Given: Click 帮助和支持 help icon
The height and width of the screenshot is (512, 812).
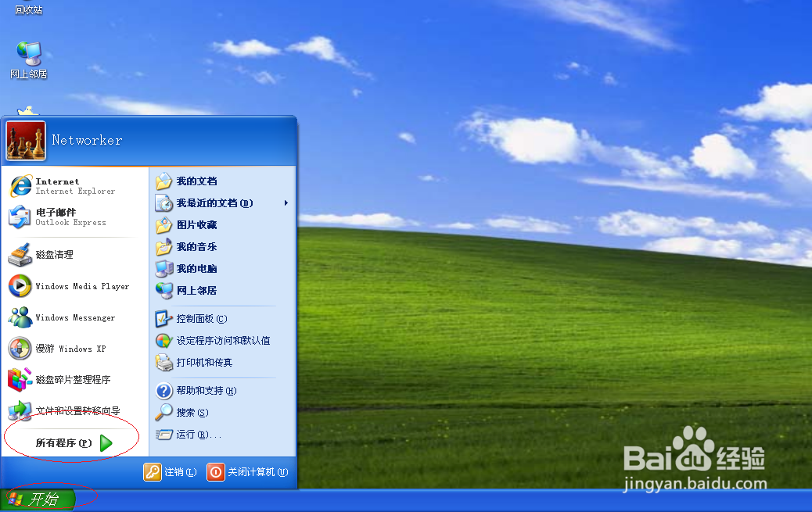Looking at the screenshot, I should (163, 391).
